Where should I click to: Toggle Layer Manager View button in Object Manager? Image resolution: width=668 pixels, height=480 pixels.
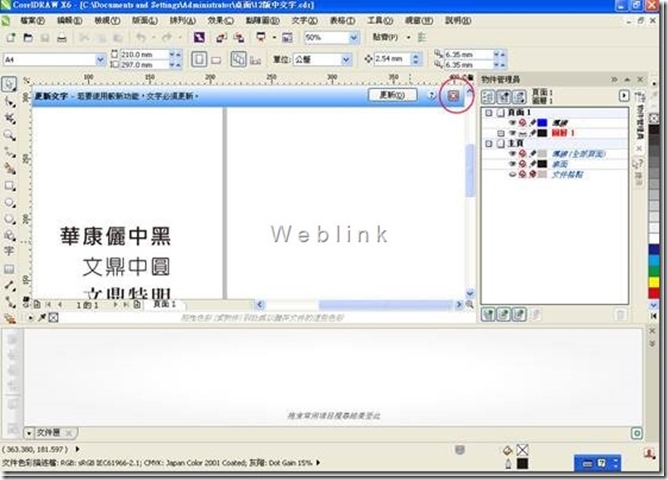click(519, 97)
